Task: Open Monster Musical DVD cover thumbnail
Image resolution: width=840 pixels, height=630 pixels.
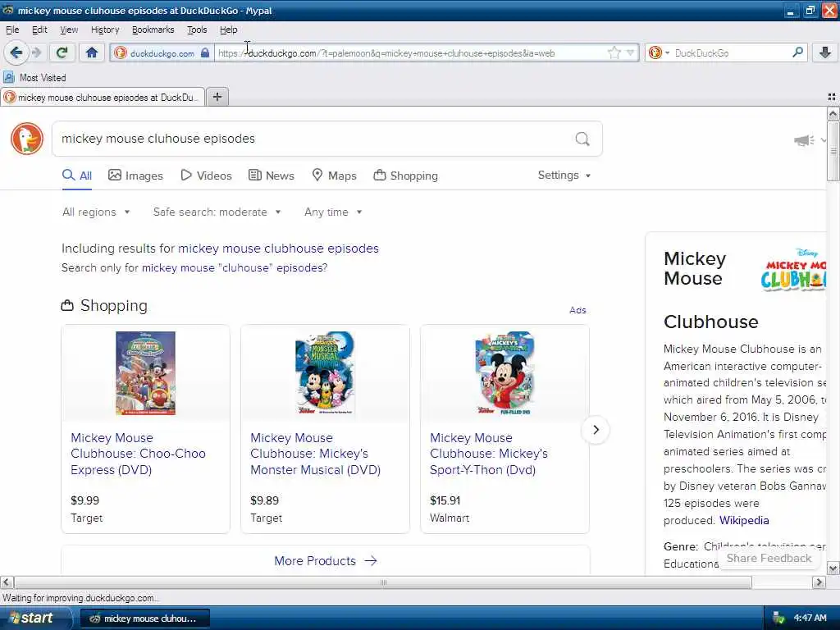Action: coord(325,373)
